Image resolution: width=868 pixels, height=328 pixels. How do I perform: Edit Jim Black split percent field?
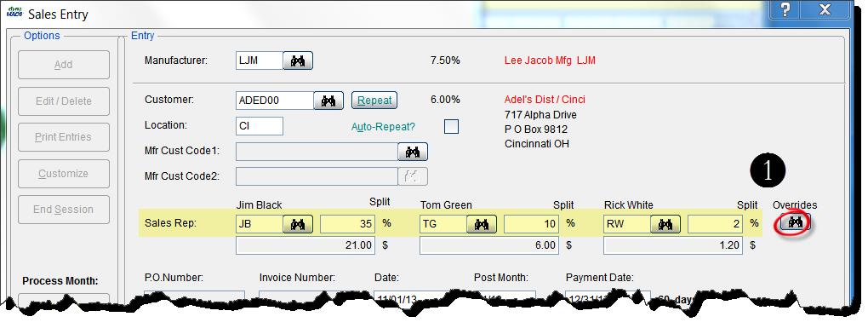tap(348, 224)
